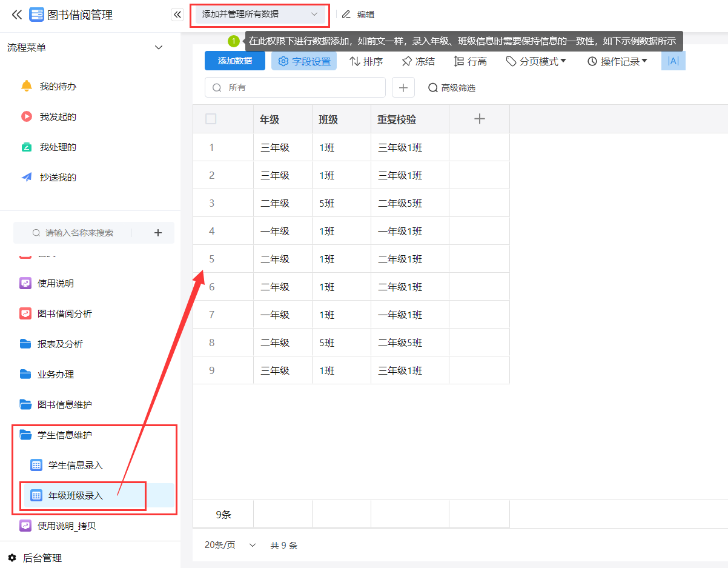The image size is (728, 568).
Task: Click the 学生信息录入 table icon
Action: click(x=36, y=465)
